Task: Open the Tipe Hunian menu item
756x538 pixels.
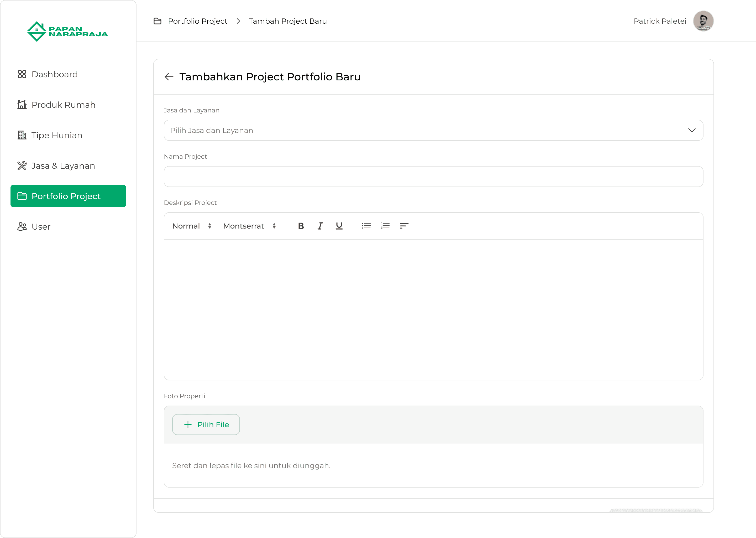Action: tap(57, 135)
